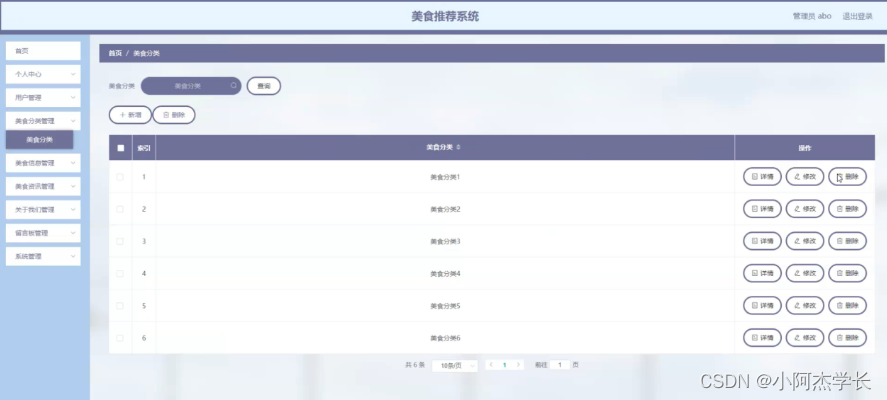Expand the 个人中心 sidebar menu
Screen dimensions: 887x400
click(43, 74)
